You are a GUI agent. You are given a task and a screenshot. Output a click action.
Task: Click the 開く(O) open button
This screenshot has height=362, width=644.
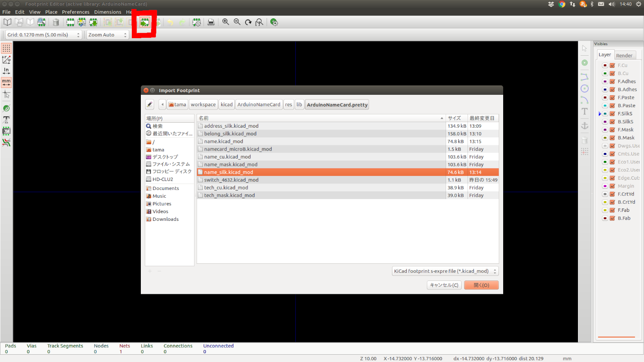(x=481, y=285)
